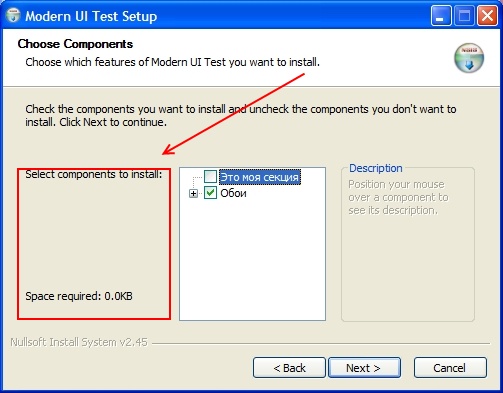The image size is (503, 393).
Task: Go to previous page with Back button
Action: [x=289, y=368]
